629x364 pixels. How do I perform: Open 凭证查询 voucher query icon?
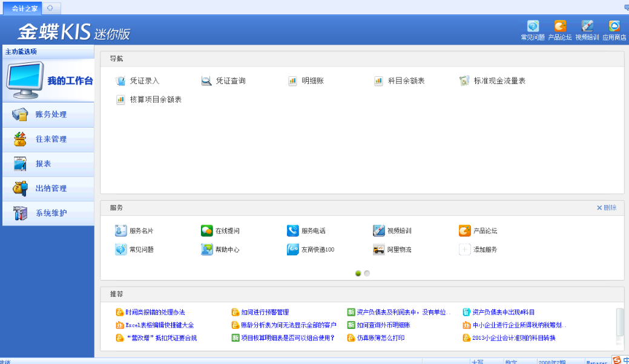click(x=206, y=81)
